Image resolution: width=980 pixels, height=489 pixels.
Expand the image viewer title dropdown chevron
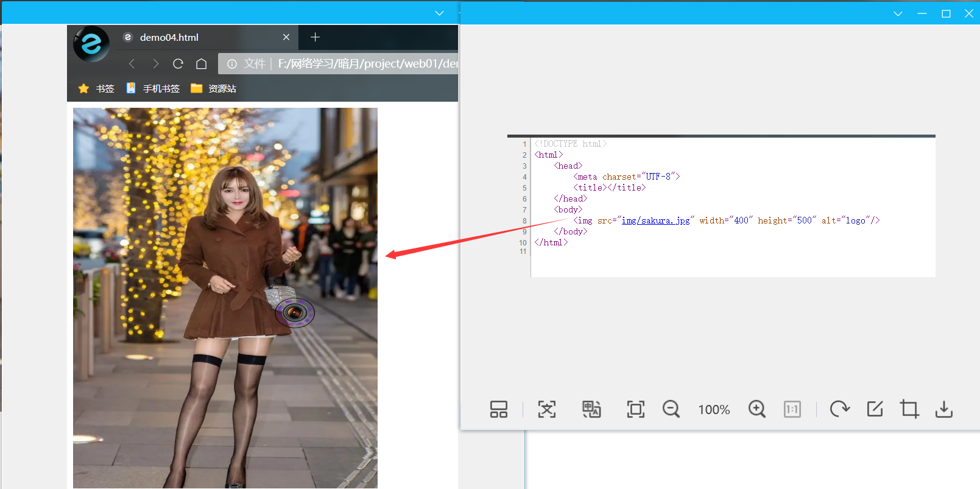coord(898,13)
